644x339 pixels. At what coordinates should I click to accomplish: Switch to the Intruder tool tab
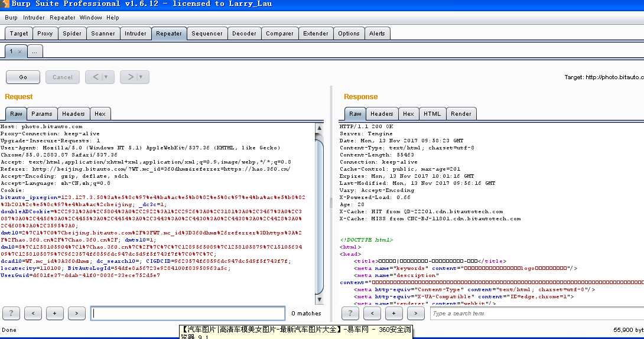135,34
